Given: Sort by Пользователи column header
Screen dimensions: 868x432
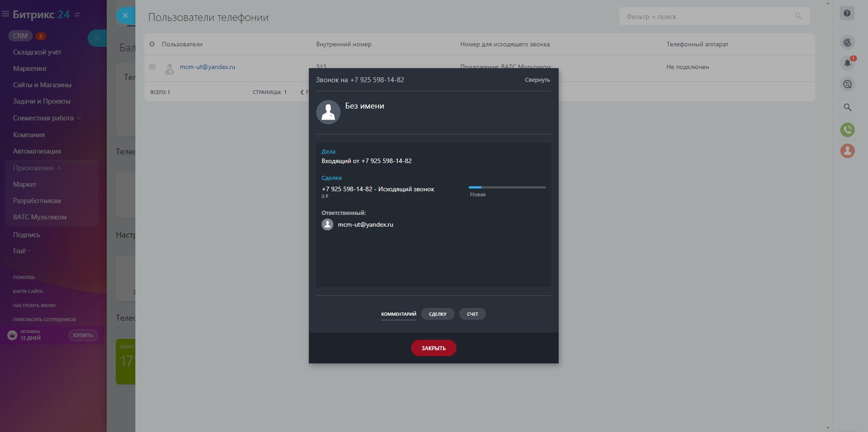Looking at the screenshot, I should point(182,44).
